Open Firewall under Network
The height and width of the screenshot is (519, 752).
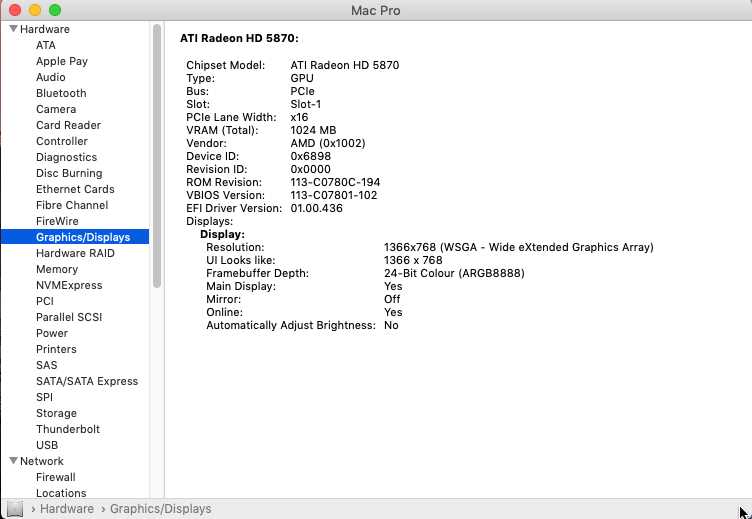(56, 477)
